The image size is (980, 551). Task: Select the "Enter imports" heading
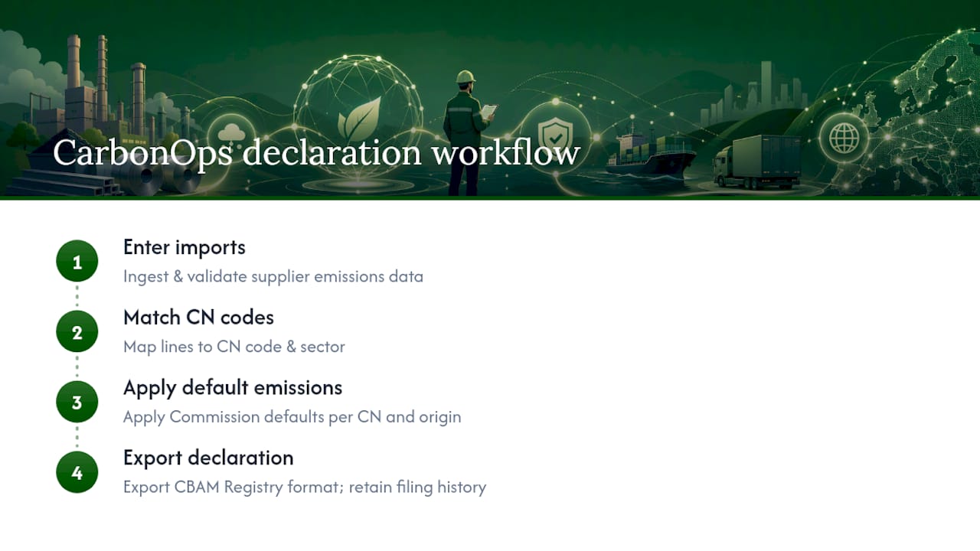point(185,247)
